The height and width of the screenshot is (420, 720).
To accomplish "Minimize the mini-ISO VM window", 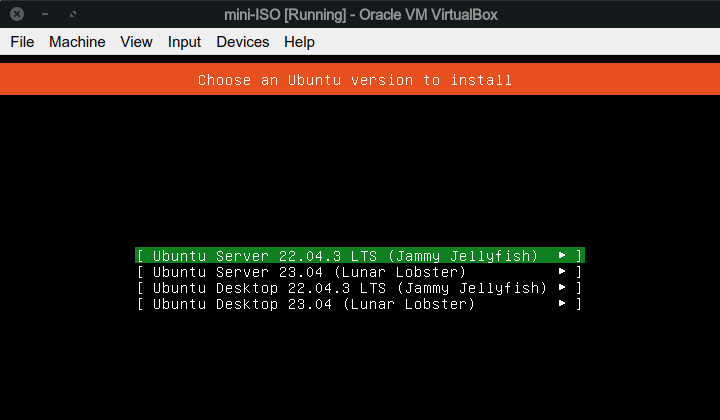I will (46, 15).
